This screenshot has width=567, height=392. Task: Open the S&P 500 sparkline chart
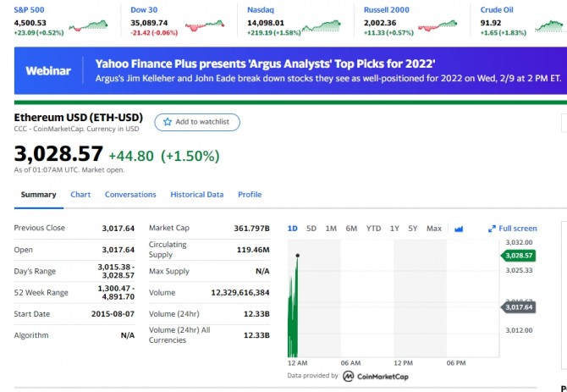point(88,25)
